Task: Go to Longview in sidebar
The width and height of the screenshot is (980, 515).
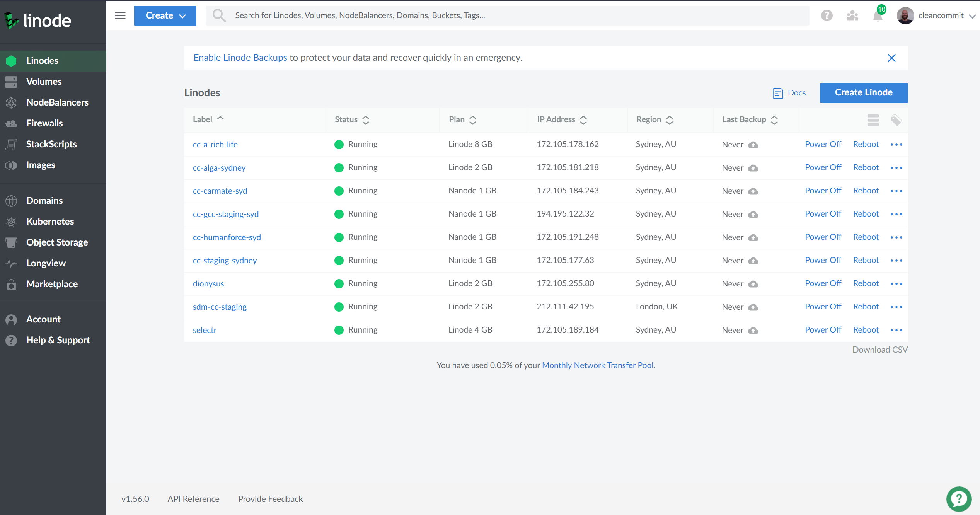Action: (x=53, y=263)
